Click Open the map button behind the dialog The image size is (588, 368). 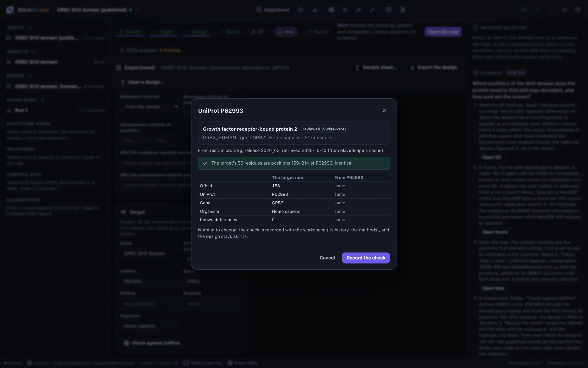pyautogui.click(x=443, y=32)
